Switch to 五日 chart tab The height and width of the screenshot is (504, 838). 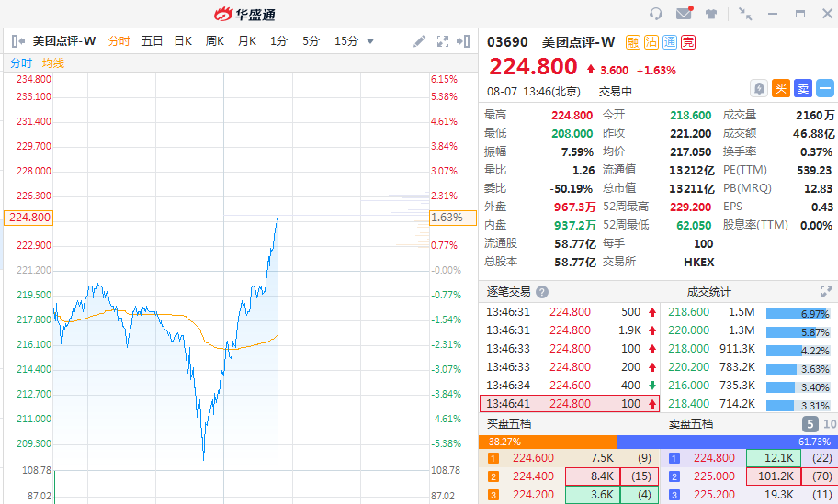coord(152,41)
